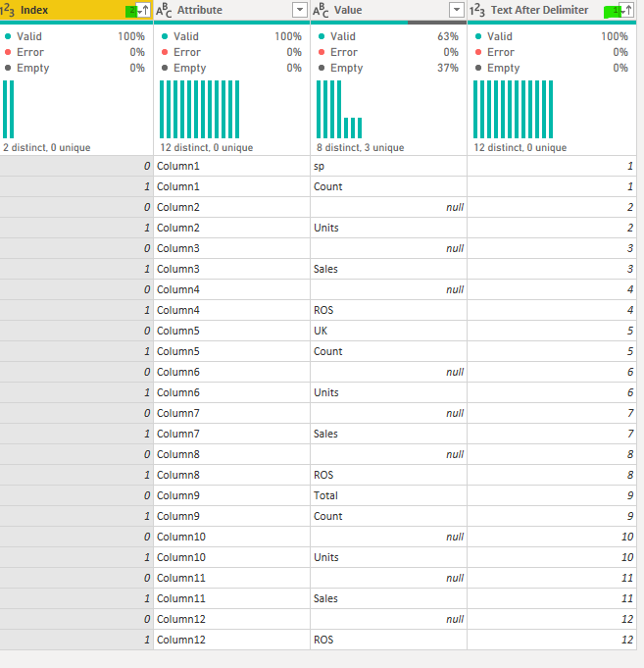Click Value column Empty 37% entry
The height and width of the screenshot is (668, 644).
(x=388, y=68)
